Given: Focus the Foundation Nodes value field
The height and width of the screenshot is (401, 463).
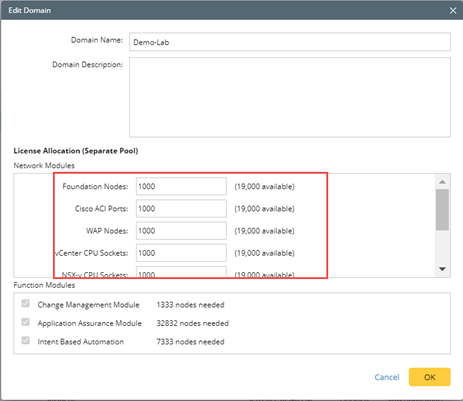Looking at the screenshot, I should tap(181, 186).
